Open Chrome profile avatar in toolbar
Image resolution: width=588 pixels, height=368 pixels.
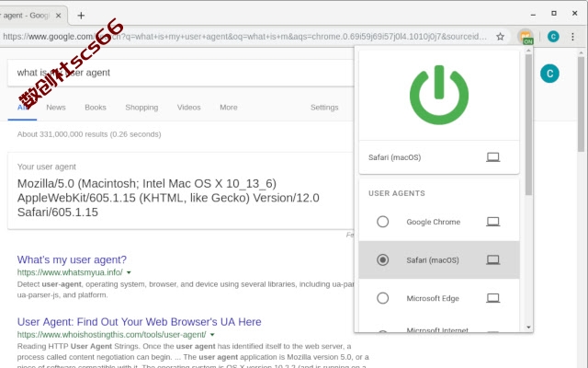pyautogui.click(x=553, y=37)
